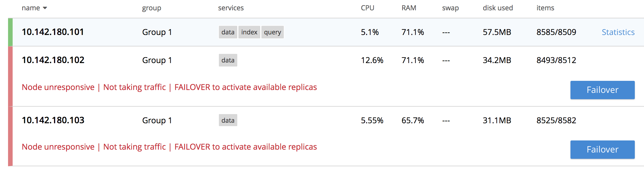Click the data tag on node 10.142.180.102
The image size is (644, 176).
(228, 60)
